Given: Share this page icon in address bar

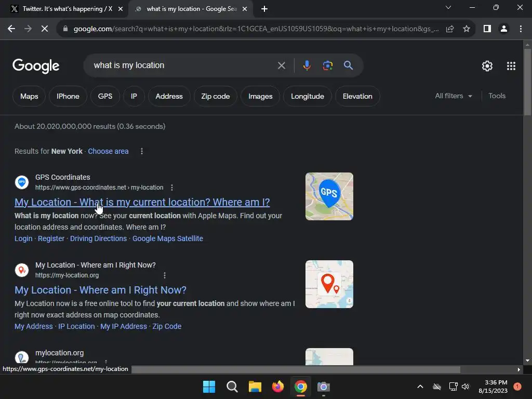Looking at the screenshot, I should click(450, 29).
